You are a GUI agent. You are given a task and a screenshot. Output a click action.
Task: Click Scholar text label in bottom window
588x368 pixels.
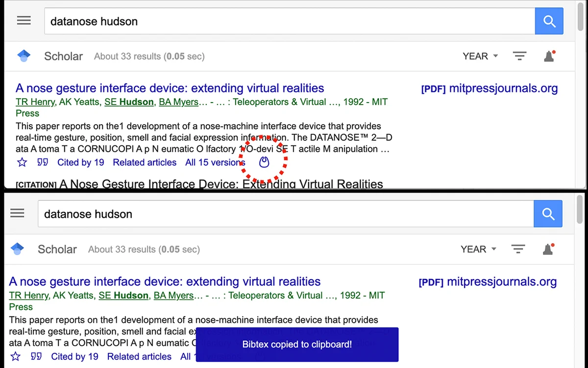coord(57,249)
